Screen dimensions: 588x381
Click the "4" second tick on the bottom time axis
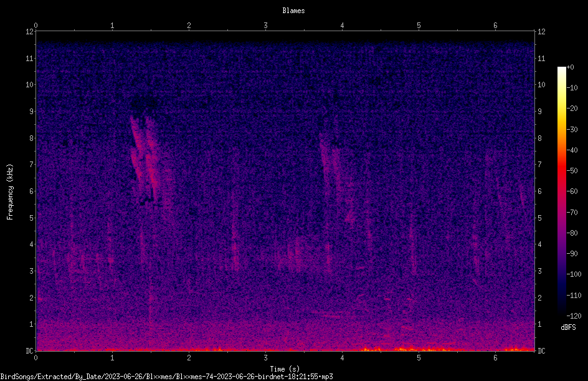(343, 358)
